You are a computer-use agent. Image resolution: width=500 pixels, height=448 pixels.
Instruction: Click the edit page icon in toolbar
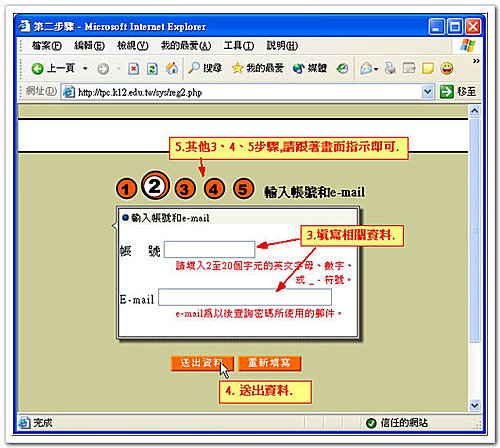[x=409, y=68]
